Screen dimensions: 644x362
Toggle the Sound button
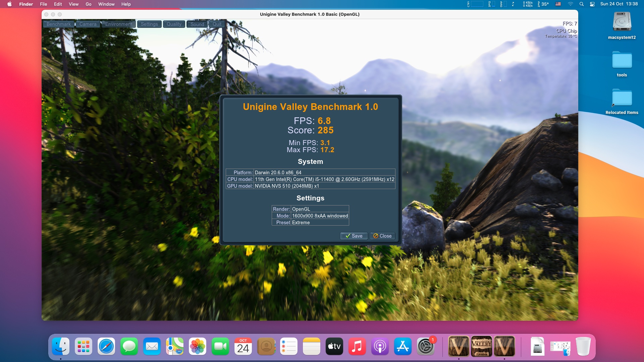(197, 24)
